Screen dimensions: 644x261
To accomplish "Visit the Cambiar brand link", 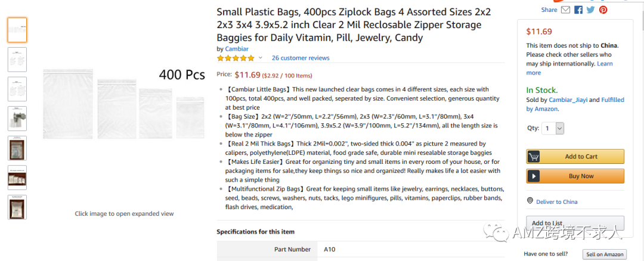I will pyautogui.click(x=237, y=49).
